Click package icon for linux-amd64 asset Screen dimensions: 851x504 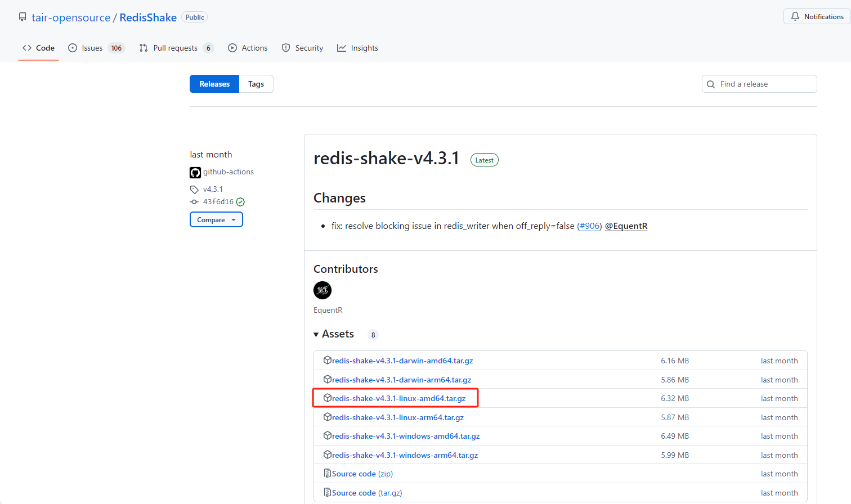coord(328,398)
